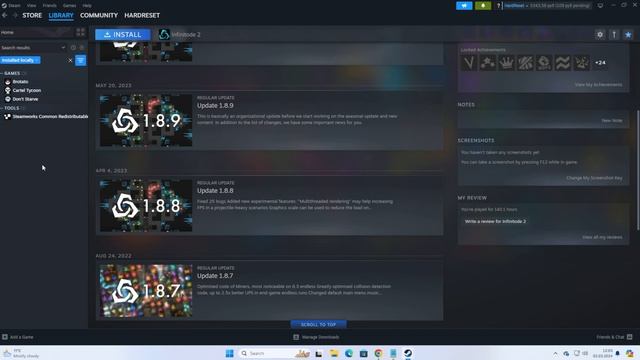Open Google Chrome from the taskbar
The width and height of the screenshot is (640, 360).
378,353
